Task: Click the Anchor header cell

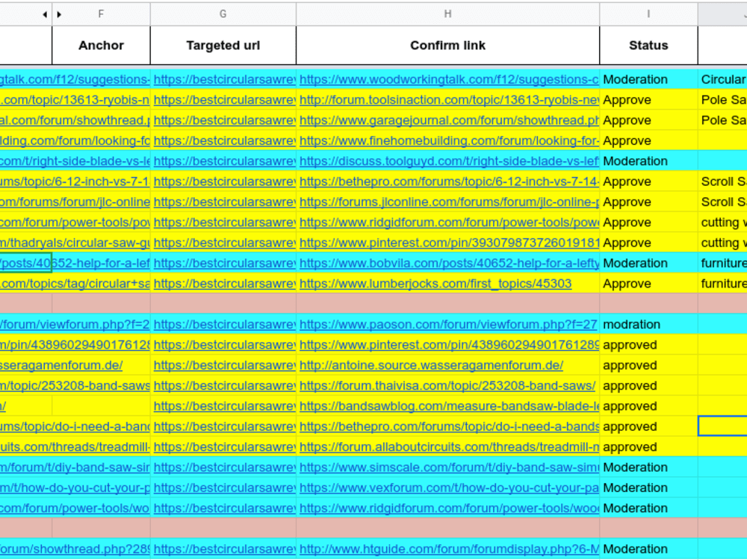Action: click(x=101, y=46)
